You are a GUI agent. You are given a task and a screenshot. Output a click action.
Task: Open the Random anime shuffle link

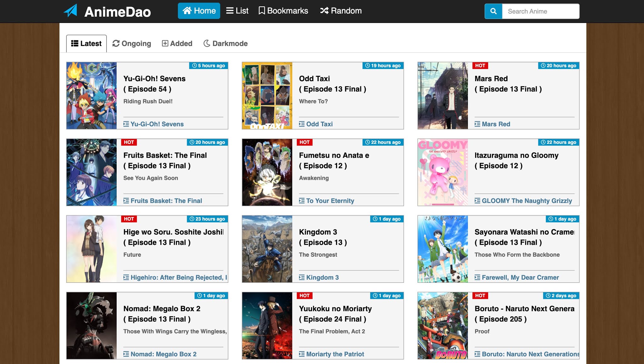(x=341, y=11)
